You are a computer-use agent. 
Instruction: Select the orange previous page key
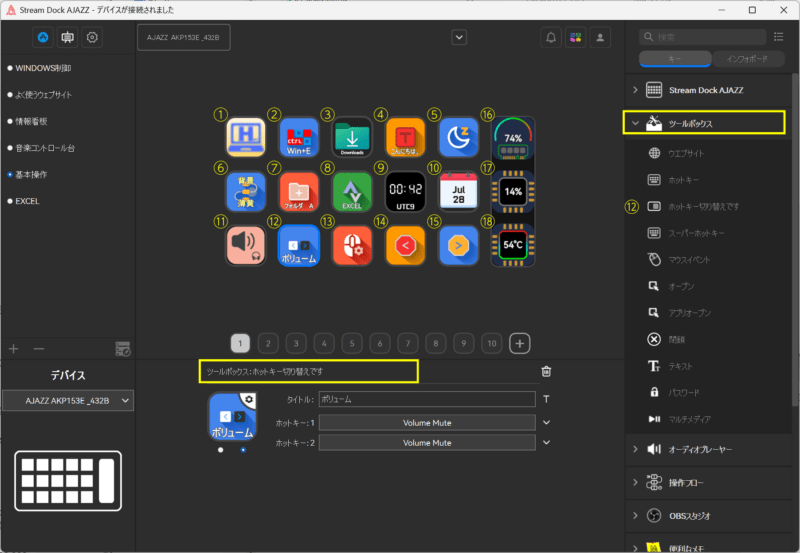[x=405, y=245]
